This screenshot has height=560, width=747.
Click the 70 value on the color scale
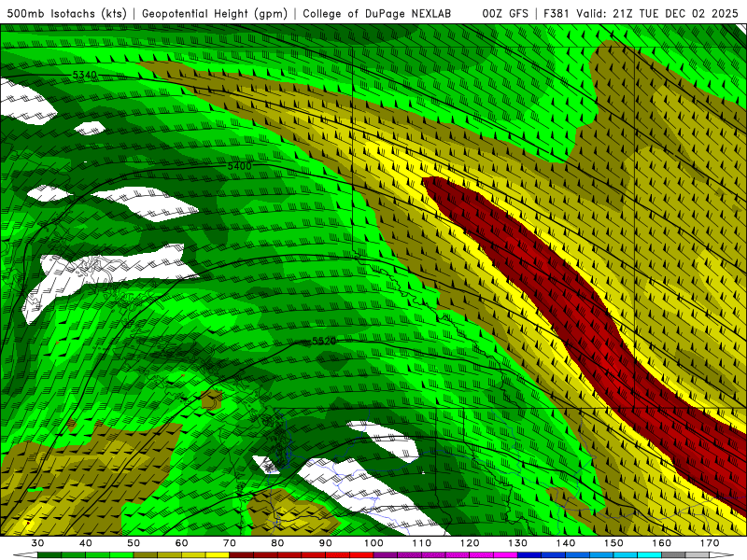point(230,543)
